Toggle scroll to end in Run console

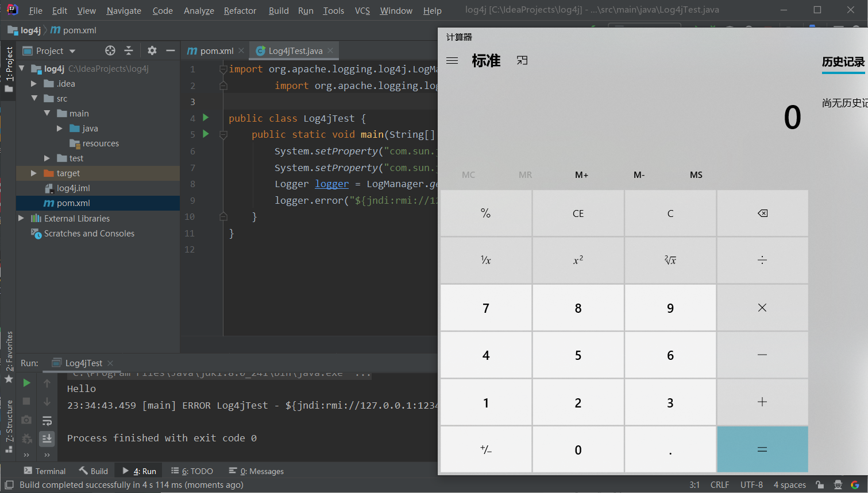tap(47, 438)
